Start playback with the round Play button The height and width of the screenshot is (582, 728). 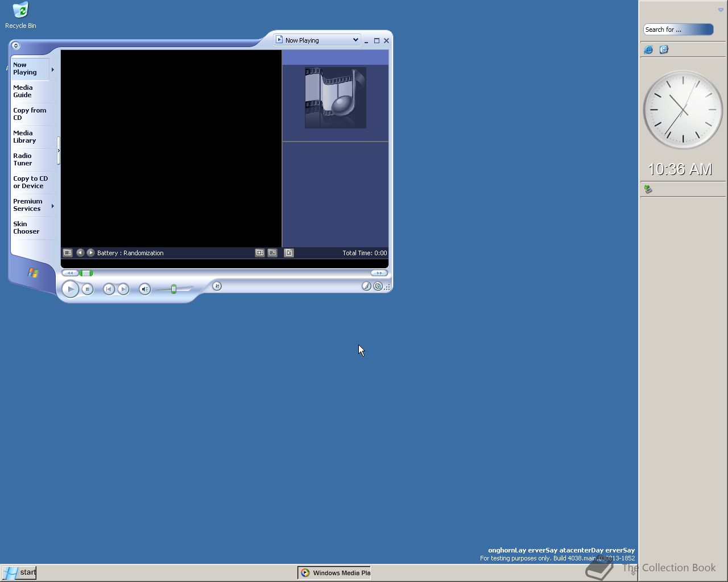click(x=70, y=289)
